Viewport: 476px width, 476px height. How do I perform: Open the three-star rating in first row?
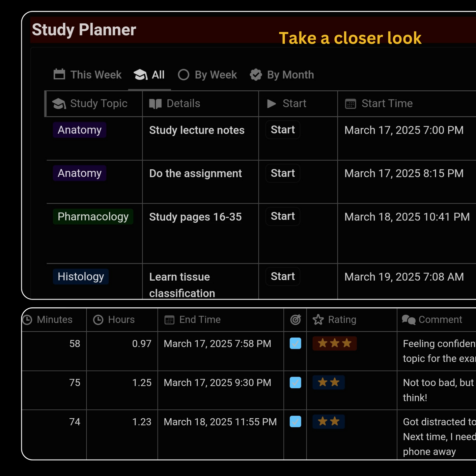tap(334, 344)
